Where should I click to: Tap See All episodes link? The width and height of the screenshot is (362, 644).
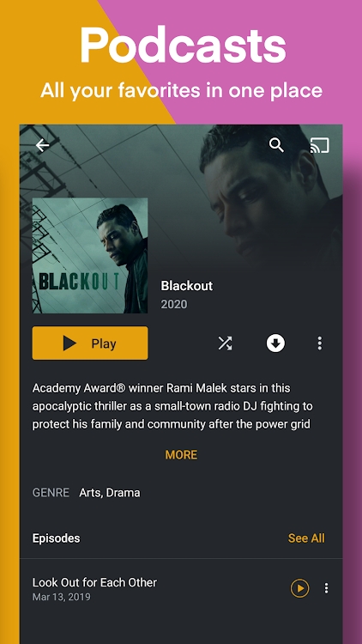coord(306,538)
